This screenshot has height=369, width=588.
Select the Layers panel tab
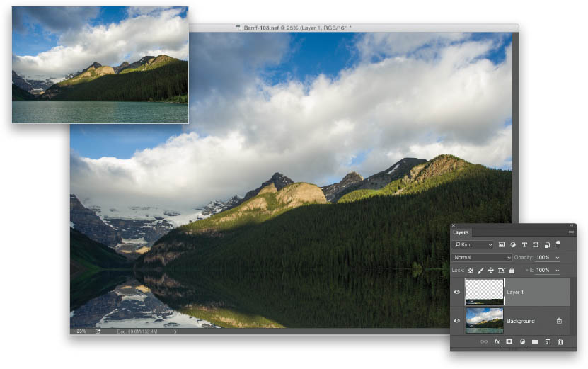pos(461,232)
